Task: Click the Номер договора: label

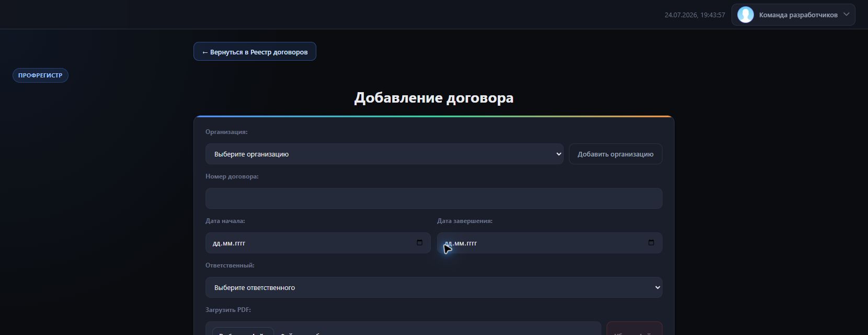Action: point(232,176)
